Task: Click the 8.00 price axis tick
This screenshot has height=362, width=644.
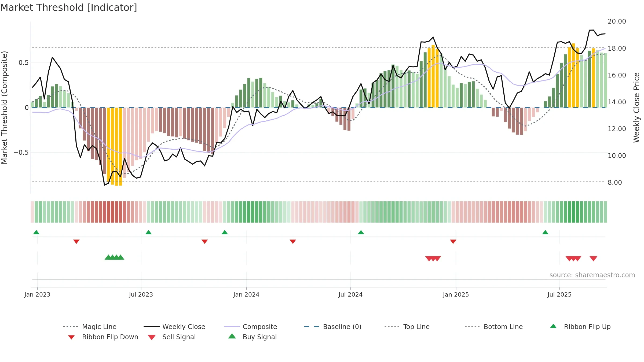Action: pos(615,183)
